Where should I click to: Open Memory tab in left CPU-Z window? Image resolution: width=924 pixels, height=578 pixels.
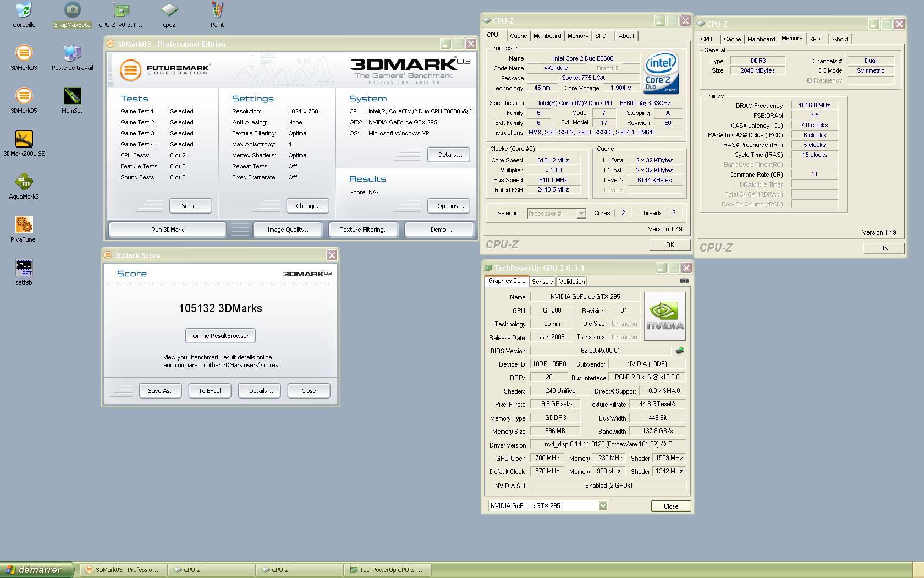578,36
